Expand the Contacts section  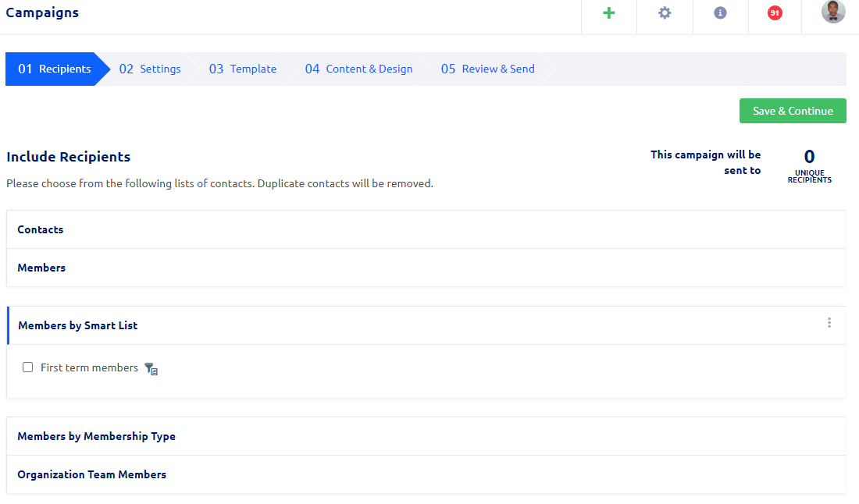426,230
